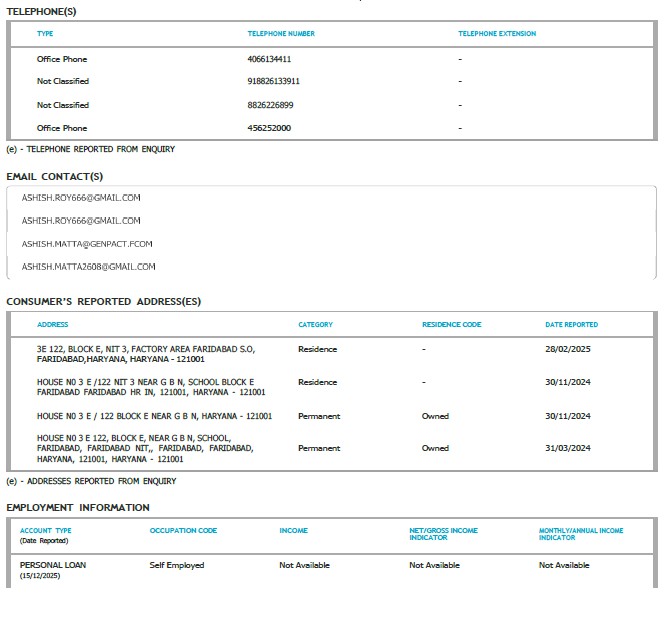Click the first ASHISH.ROY666@GMAIL.COM email entry
Image resolution: width=666 pixels, height=638 pixels.
81,198
